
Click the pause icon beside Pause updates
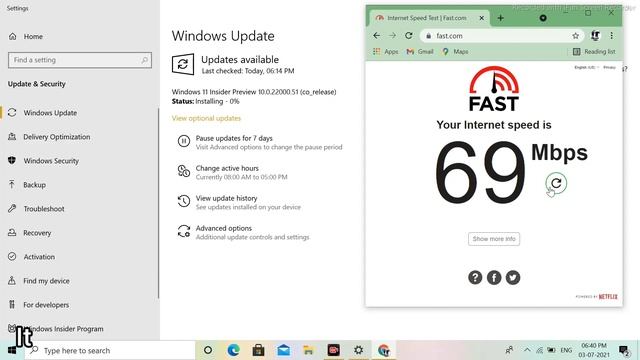coord(184,141)
